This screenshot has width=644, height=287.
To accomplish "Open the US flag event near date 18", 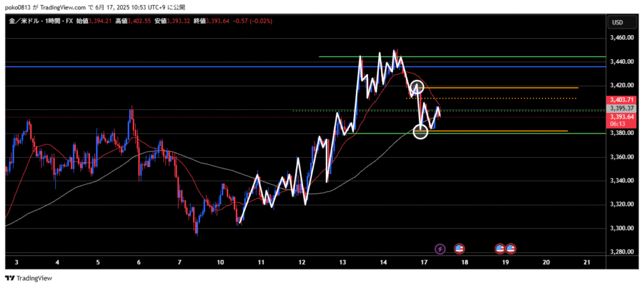I will point(458,249).
